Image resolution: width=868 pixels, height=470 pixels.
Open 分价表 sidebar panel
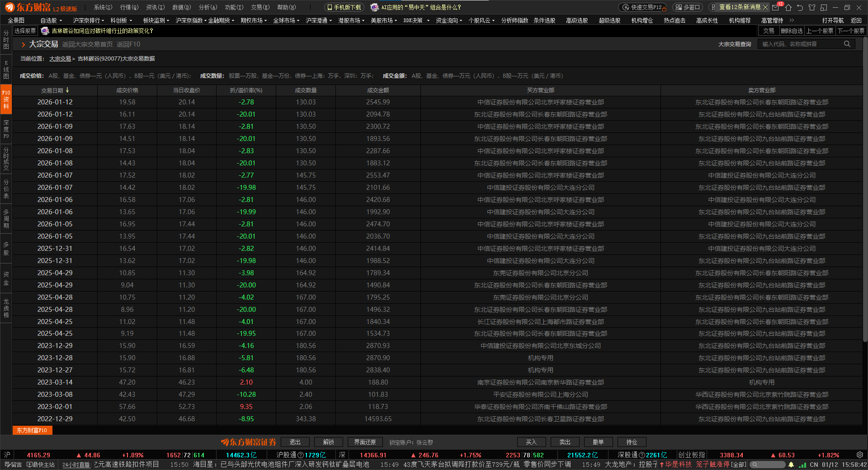6,189
